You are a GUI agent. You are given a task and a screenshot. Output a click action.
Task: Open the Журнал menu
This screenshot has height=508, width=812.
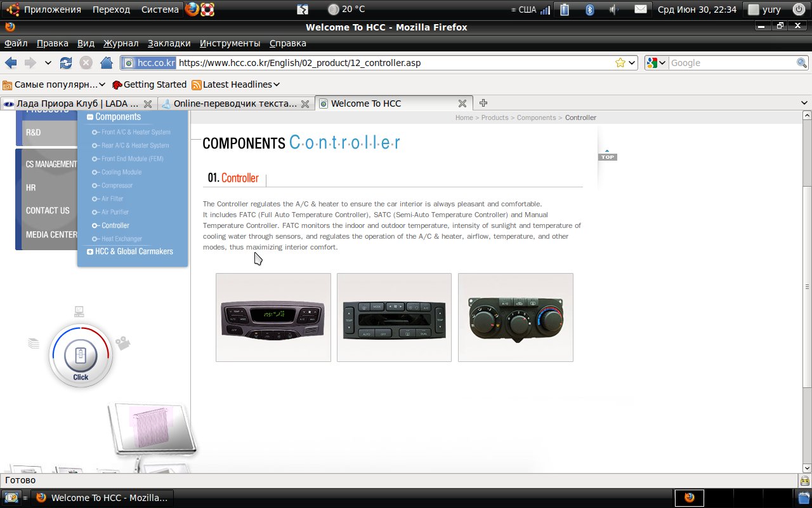pyautogui.click(x=121, y=43)
